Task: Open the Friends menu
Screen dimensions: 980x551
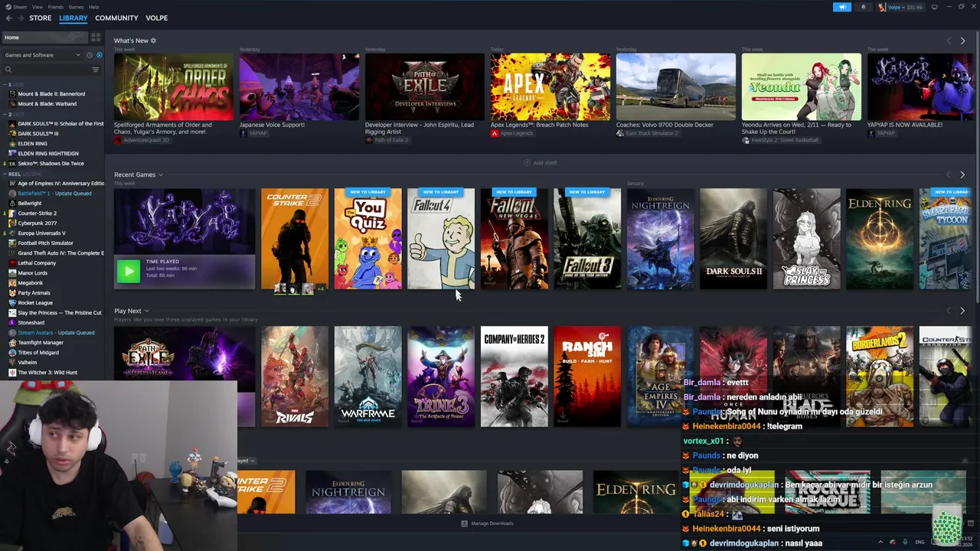Action: click(56, 7)
